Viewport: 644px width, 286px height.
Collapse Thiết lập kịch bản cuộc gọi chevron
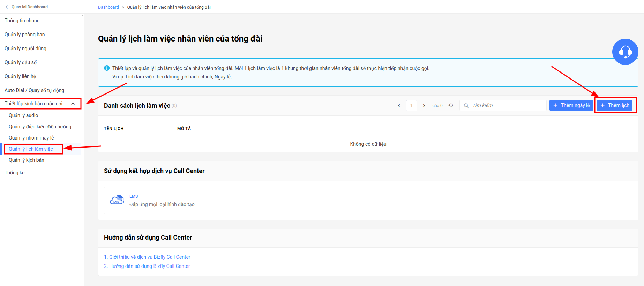click(73, 104)
